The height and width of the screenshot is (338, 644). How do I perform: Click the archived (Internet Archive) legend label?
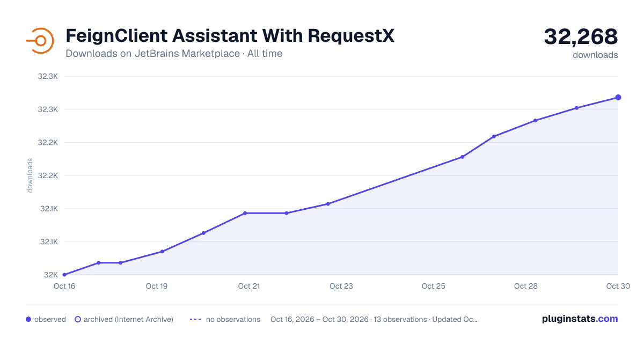[128, 319]
